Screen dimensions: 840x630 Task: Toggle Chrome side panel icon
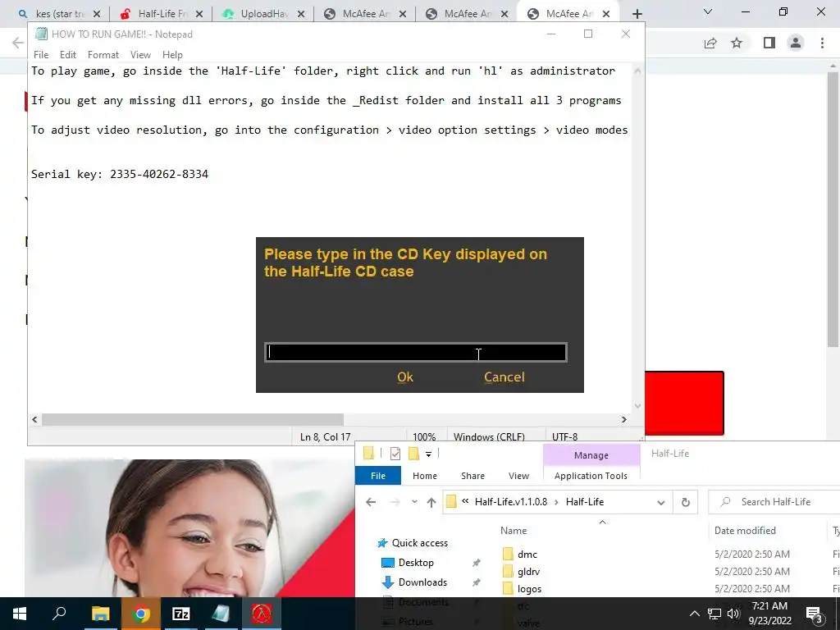click(769, 43)
